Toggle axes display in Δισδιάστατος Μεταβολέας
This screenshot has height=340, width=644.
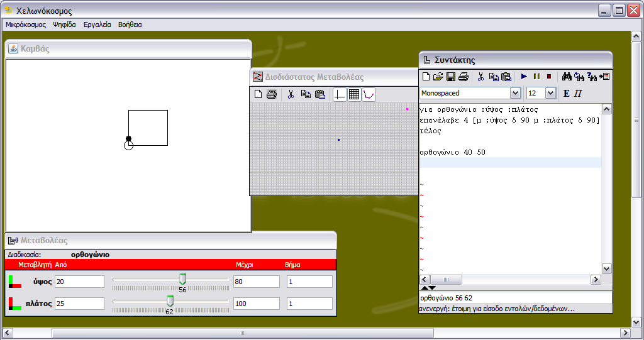[x=339, y=95]
